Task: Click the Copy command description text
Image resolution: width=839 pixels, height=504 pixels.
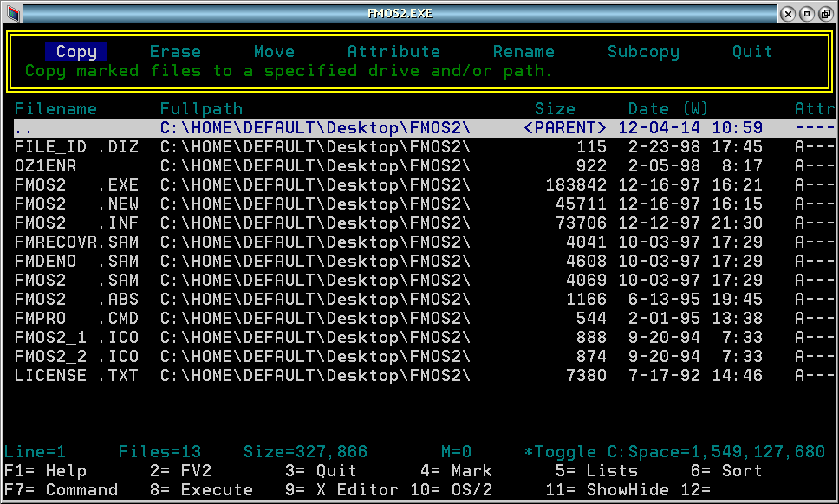Action: pos(288,71)
